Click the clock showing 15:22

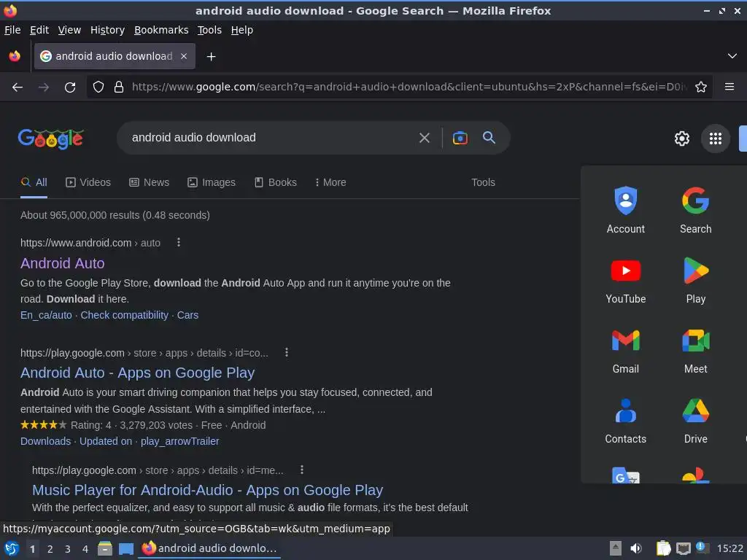click(x=729, y=548)
